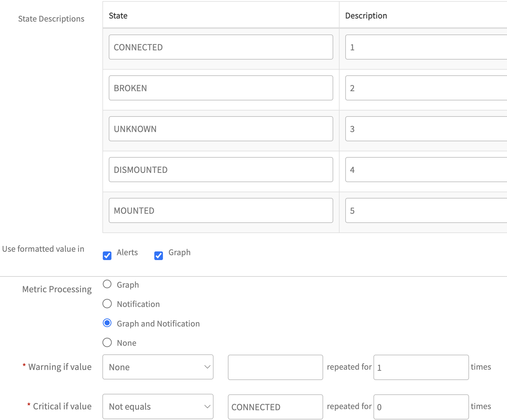Click the Metric Processing label

click(57, 289)
